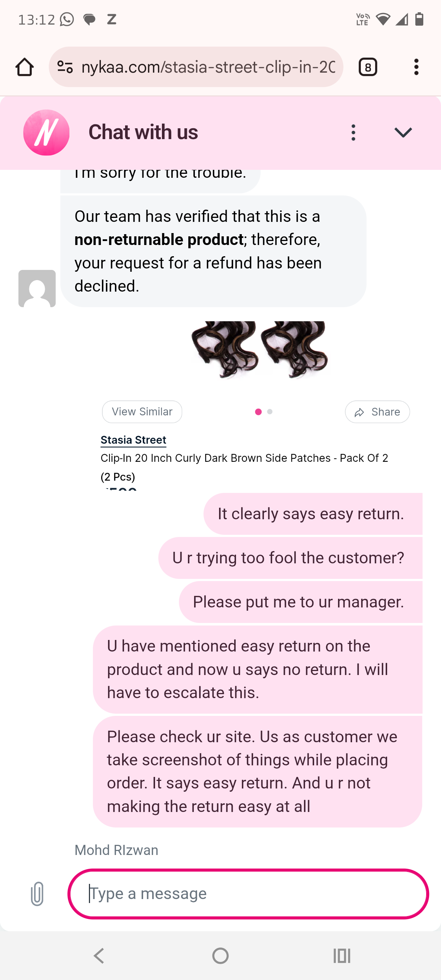Share the product via Share button
This screenshot has width=441, height=980.
pyautogui.click(x=377, y=412)
